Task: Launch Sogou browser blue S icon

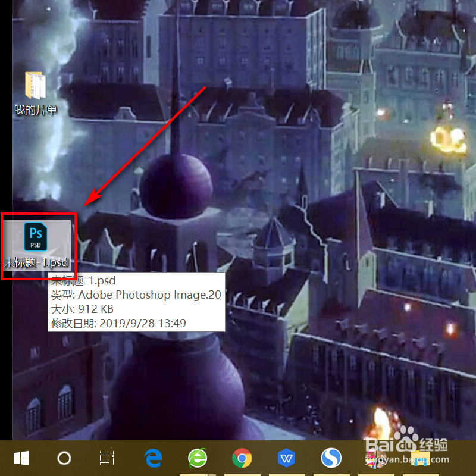Action: click(x=331, y=458)
